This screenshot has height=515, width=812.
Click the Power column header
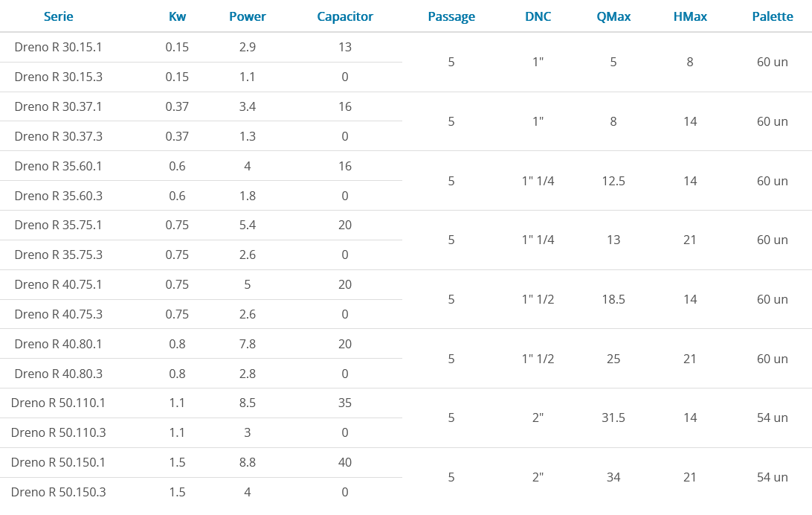[x=247, y=16]
